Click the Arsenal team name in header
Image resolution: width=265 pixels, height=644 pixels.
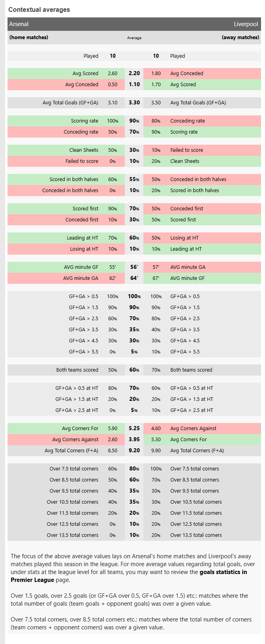click(19, 24)
